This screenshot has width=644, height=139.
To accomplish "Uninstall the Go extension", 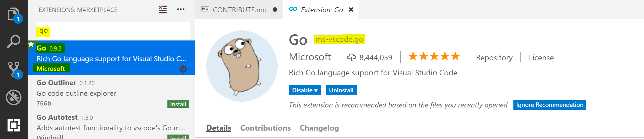I will tap(341, 90).
